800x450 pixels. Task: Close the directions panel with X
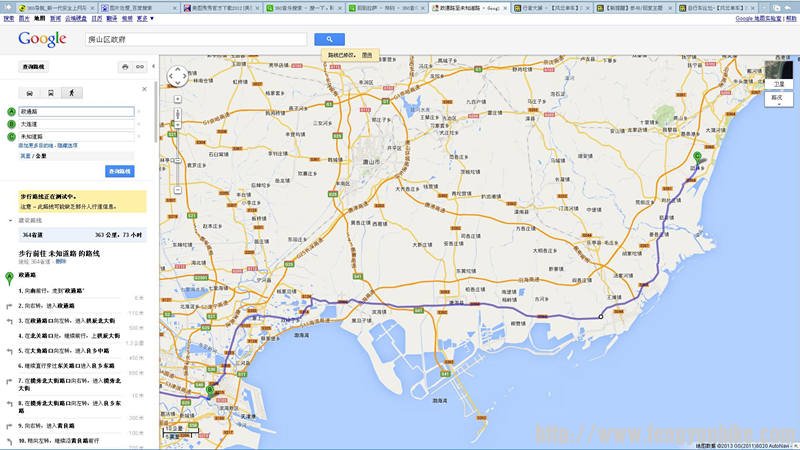(145, 88)
